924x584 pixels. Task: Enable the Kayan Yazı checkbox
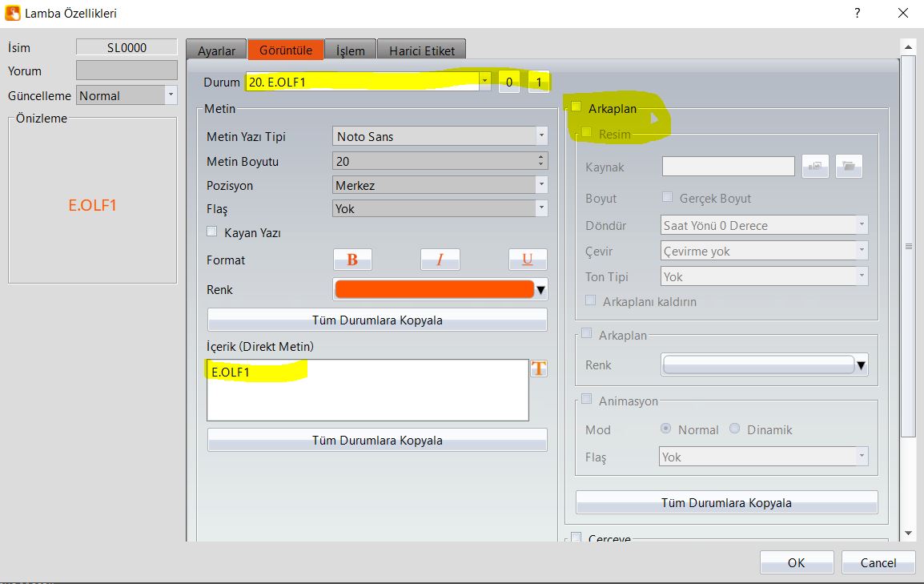pyautogui.click(x=212, y=232)
